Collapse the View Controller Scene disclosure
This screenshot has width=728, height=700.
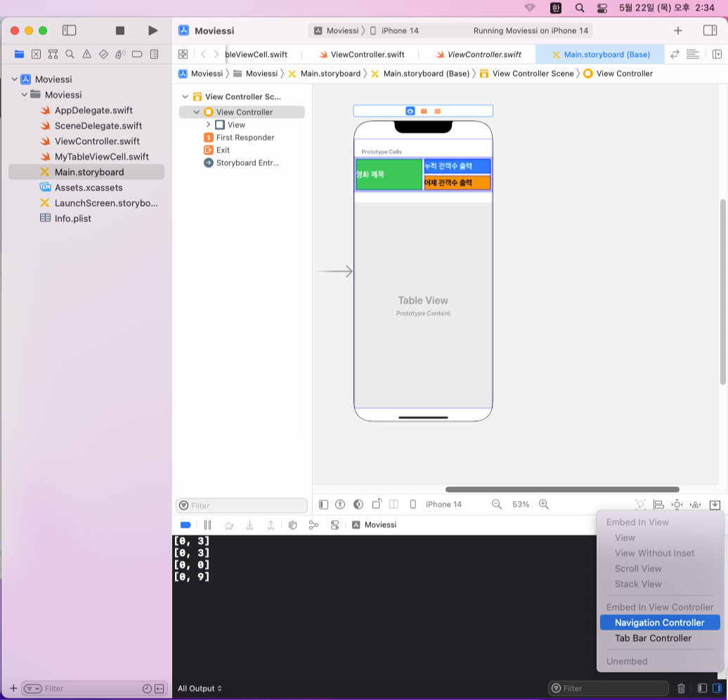click(186, 96)
